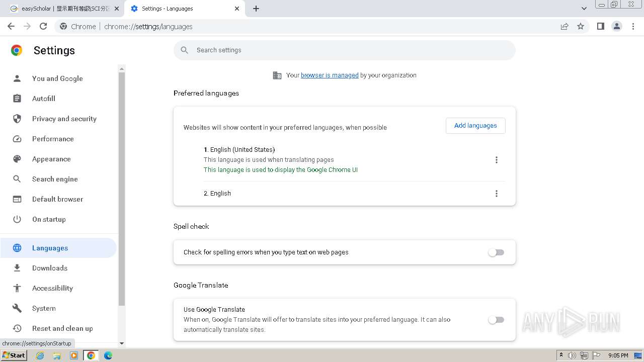
Task: Bookmark this page with the star icon
Action: point(581,26)
